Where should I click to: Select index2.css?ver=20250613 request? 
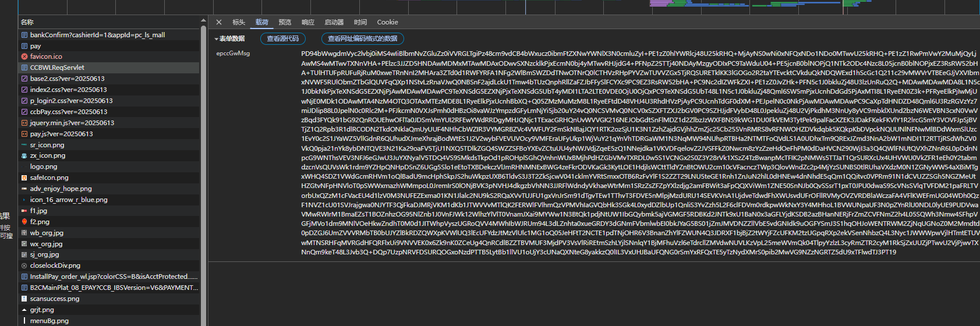(109, 90)
